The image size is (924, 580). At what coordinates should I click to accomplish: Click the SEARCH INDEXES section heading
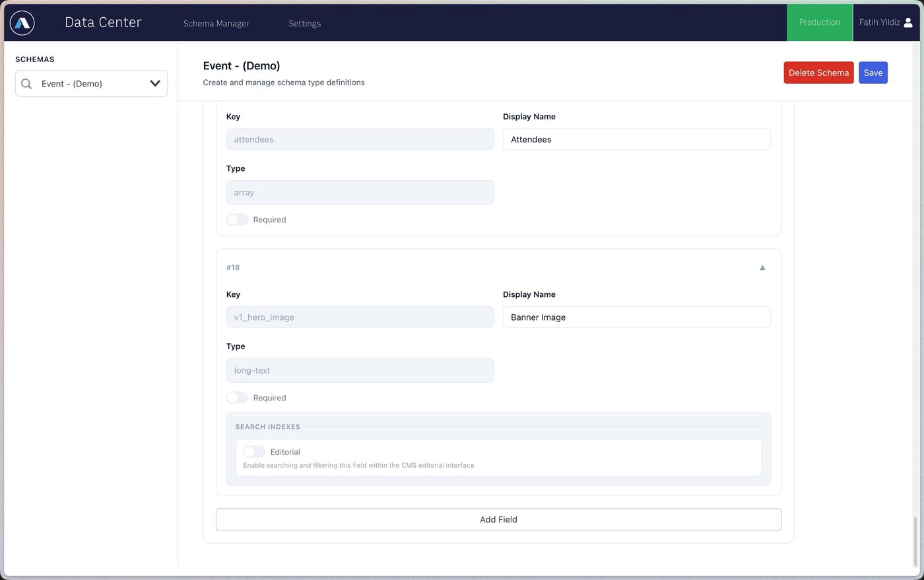pos(267,427)
